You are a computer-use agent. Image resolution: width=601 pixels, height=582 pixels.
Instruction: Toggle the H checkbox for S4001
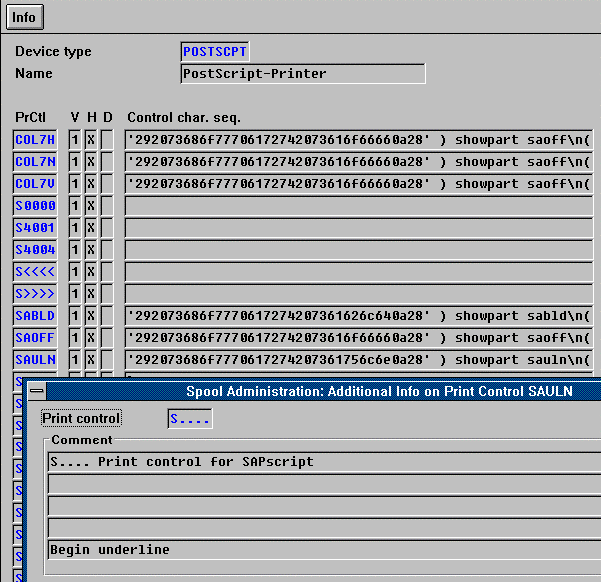pos(91,228)
